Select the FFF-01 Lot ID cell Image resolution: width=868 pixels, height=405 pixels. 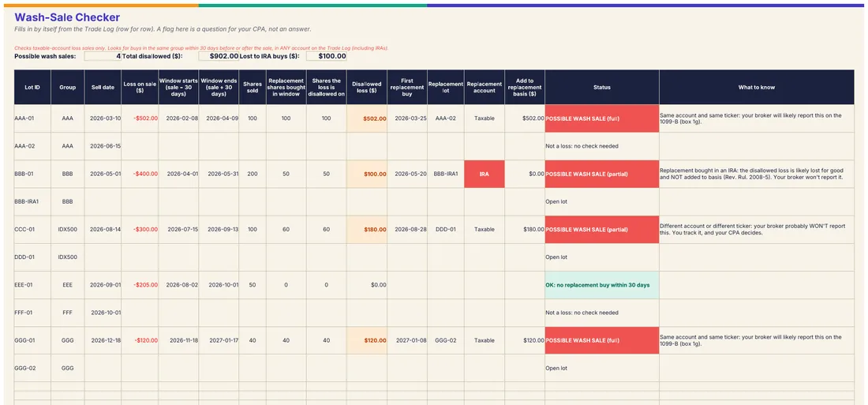click(x=32, y=313)
